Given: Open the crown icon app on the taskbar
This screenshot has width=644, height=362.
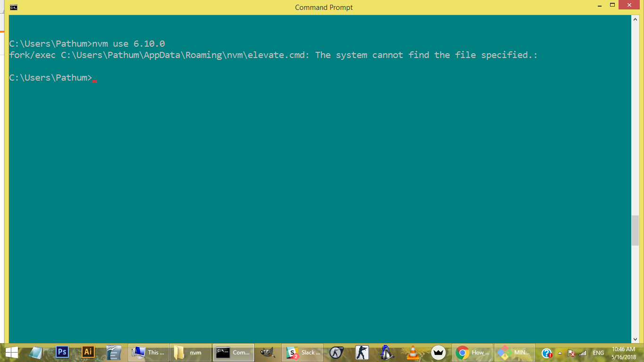Looking at the screenshot, I should tap(438, 353).
